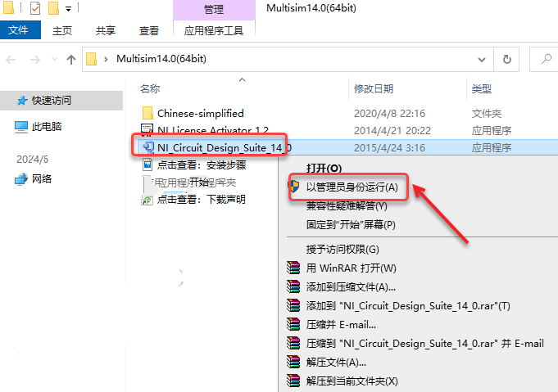Refresh the folder view

click(506, 60)
